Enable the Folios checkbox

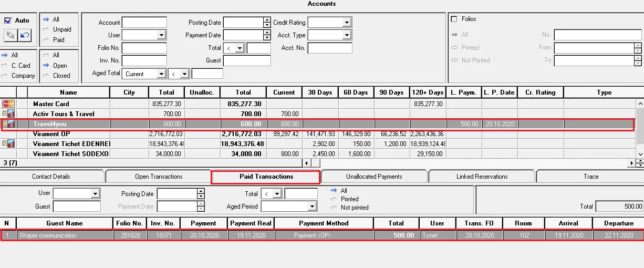point(454,19)
